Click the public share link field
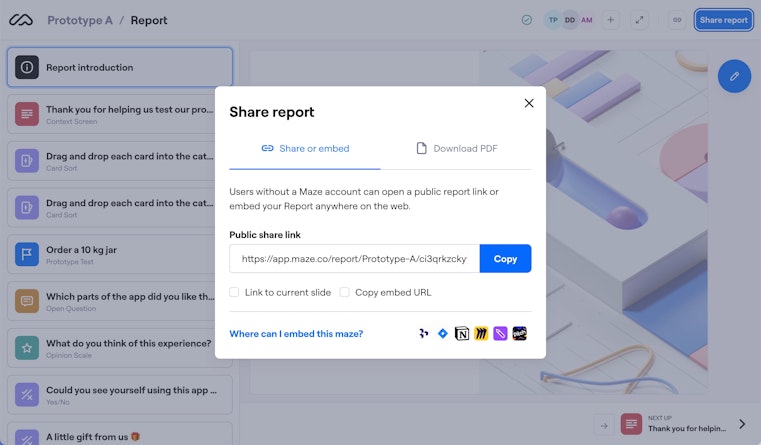This screenshot has width=761, height=445. point(354,259)
